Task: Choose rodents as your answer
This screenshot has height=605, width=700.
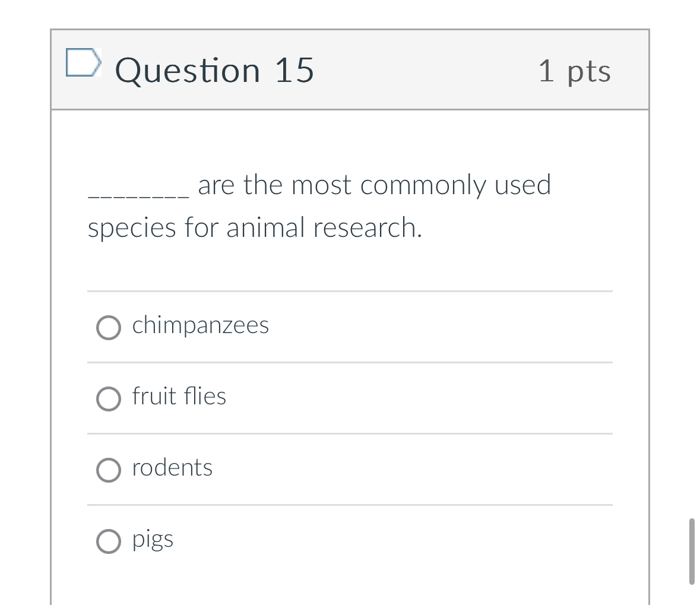Action: tap(108, 470)
